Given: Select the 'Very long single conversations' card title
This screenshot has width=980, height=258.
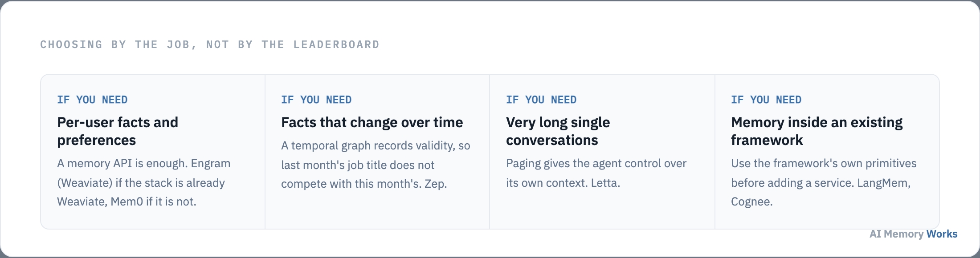Looking at the screenshot, I should [558, 131].
